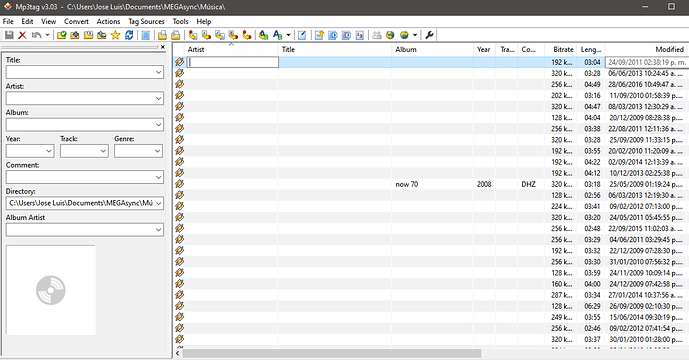689x360 pixels.
Task: Open the Edit menu
Action: [27, 21]
